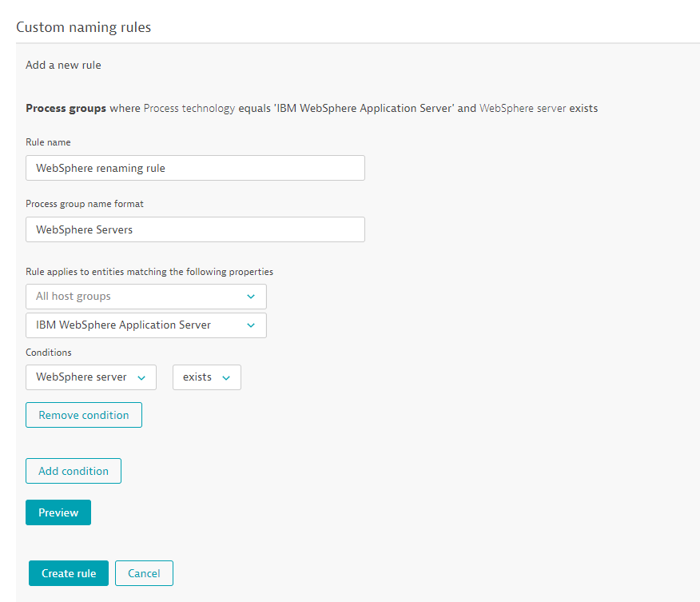Expand the WebSphere server condition dropdown

[91, 377]
